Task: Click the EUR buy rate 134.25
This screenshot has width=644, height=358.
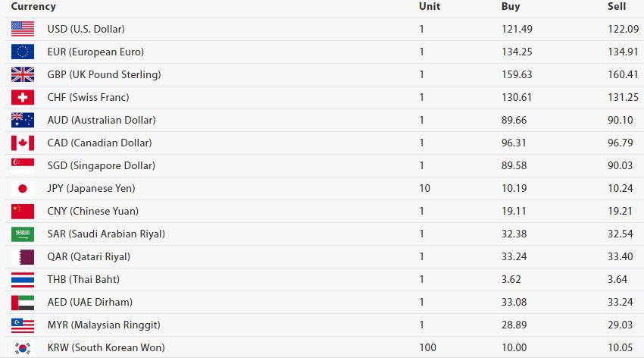Action: tap(517, 52)
